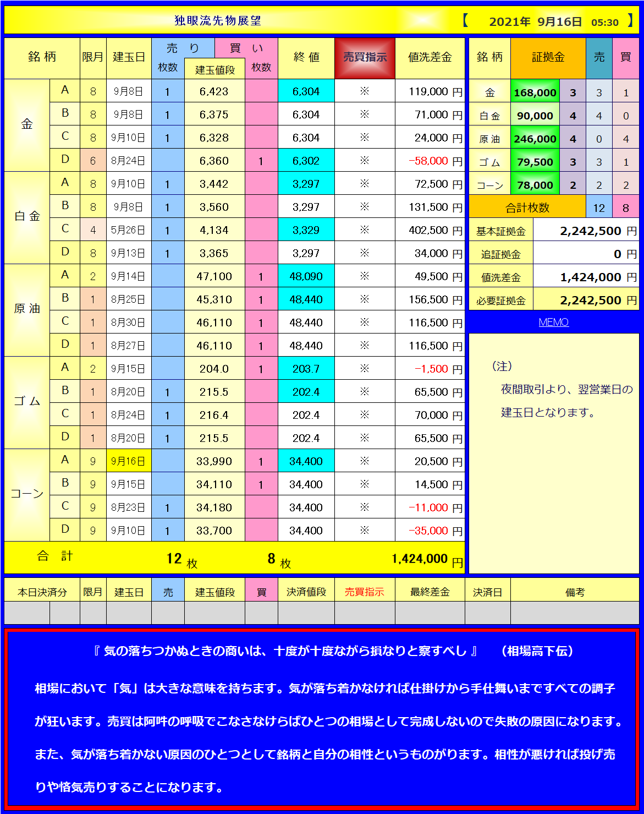Select the 独眼流先物展望 title text
644x814 pixels.
coord(217,21)
